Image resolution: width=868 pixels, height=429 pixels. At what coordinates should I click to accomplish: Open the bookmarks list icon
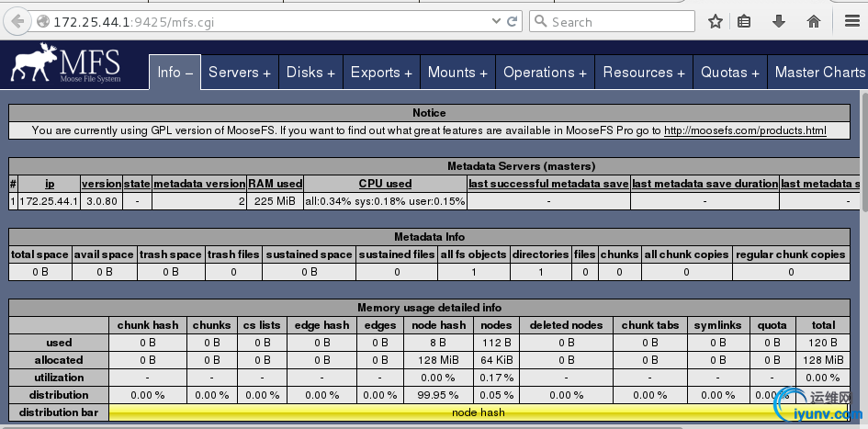(744, 22)
